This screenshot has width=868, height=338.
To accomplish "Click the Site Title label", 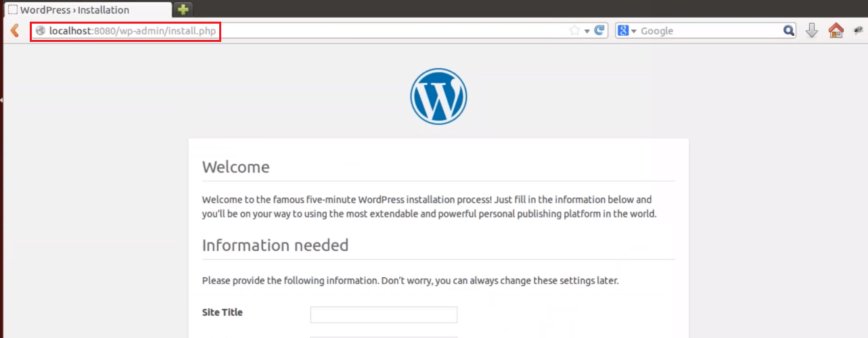I will [222, 312].
